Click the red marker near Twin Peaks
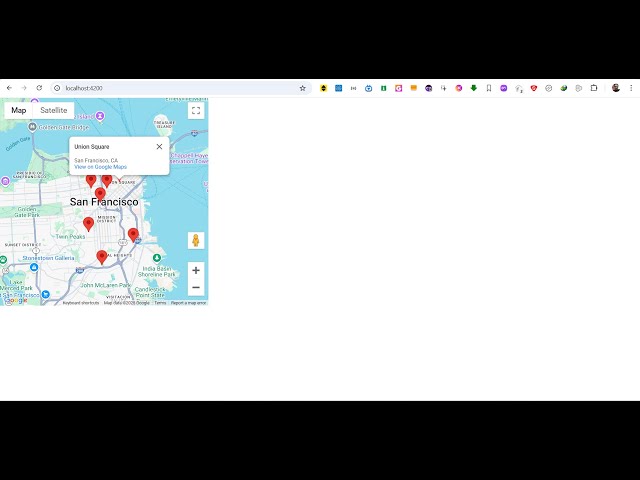 88,224
